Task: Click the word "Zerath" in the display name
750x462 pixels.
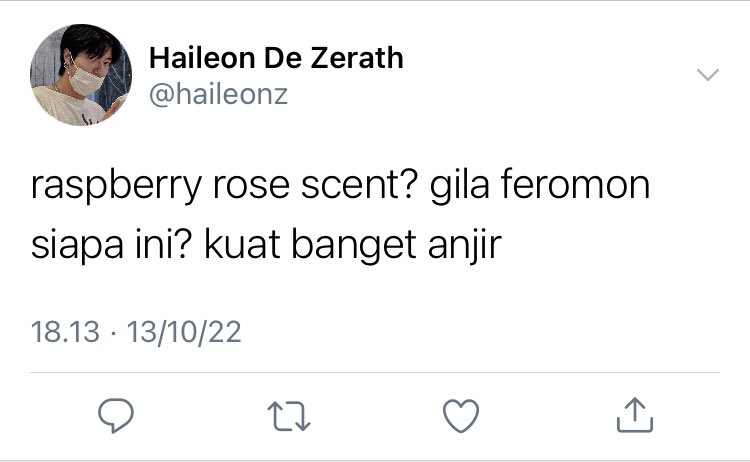Action: [x=357, y=58]
